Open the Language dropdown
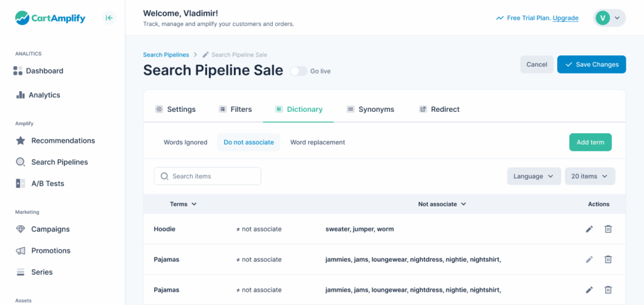Image resolution: width=644 pixels, height=305 pixels. tap(534, 176)
